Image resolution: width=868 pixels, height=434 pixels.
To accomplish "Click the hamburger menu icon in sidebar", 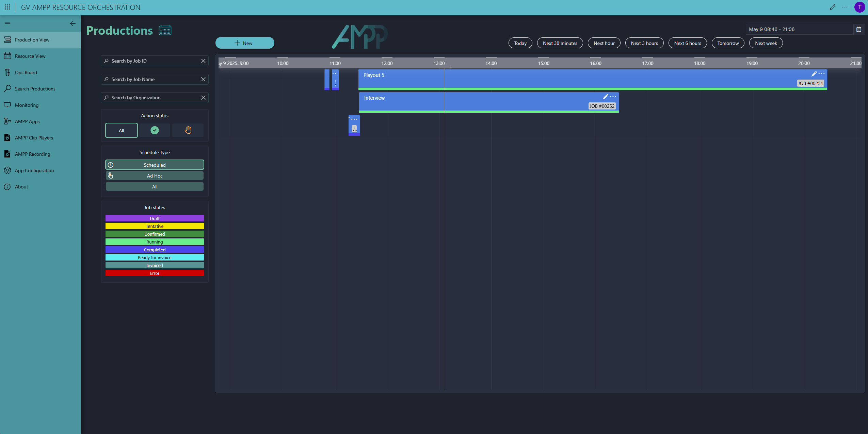I will point(7,23).
